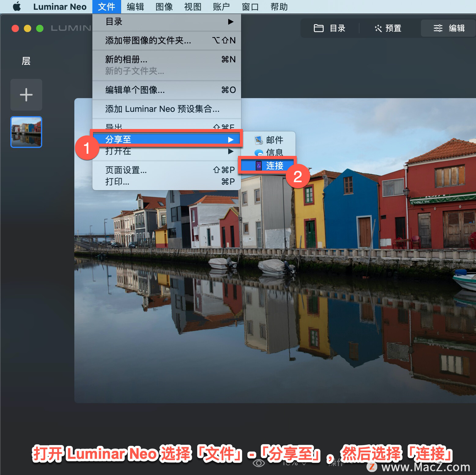This screenshot has width=476, height=475.
Task: Open the Apple menu
Action: (x=17, y=6)
